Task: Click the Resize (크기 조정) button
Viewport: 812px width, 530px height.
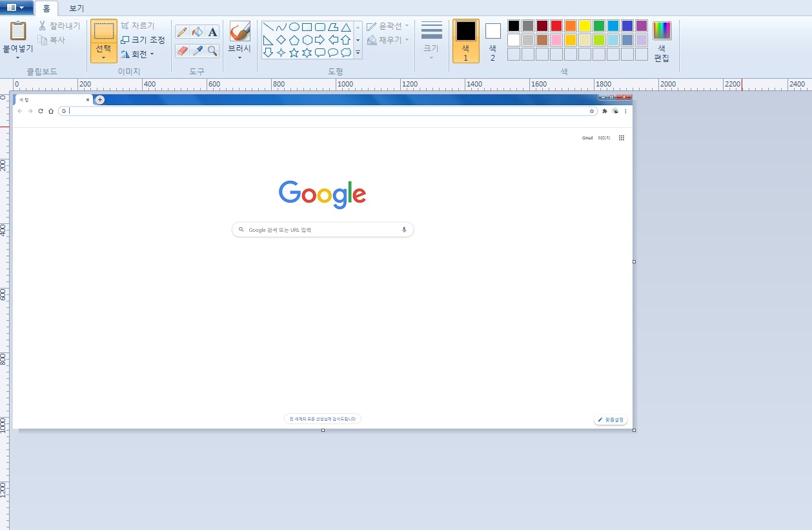Action: (x=143, y=40)
